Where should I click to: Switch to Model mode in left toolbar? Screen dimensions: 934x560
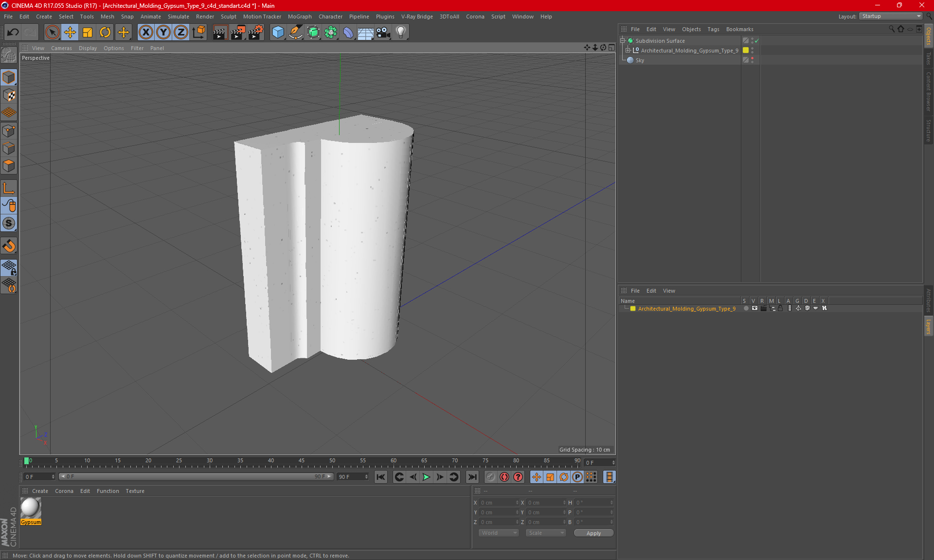click(x=9, y=78)
